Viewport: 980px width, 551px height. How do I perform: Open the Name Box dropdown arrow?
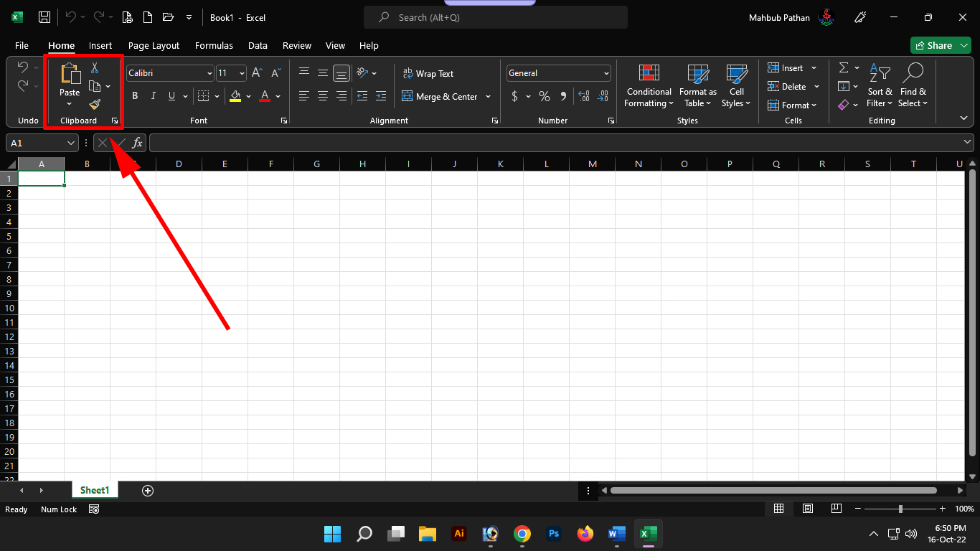pyautogui.click(x=70, y=143)
